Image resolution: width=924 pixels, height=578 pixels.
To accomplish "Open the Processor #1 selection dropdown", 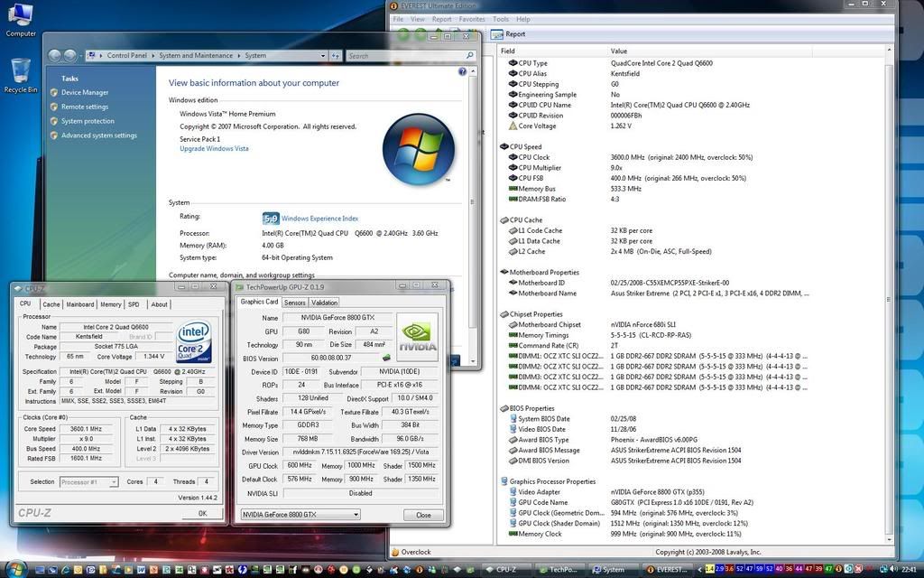I will pyautogui.click(x=114, y=482).
